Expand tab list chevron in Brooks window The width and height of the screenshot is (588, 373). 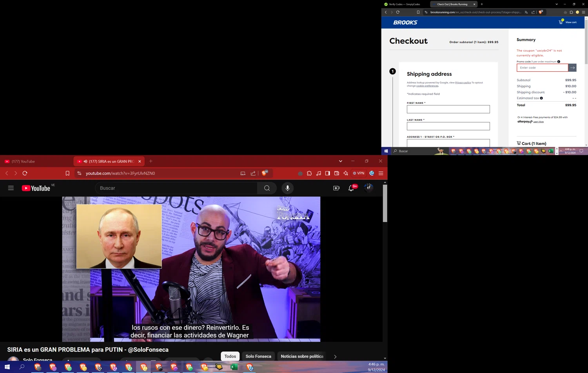[x=556, y=4]
